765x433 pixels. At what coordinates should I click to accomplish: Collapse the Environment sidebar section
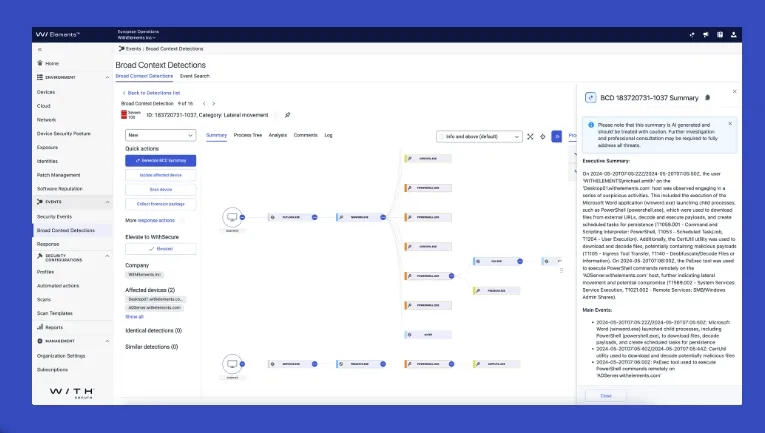coord(107,78)
